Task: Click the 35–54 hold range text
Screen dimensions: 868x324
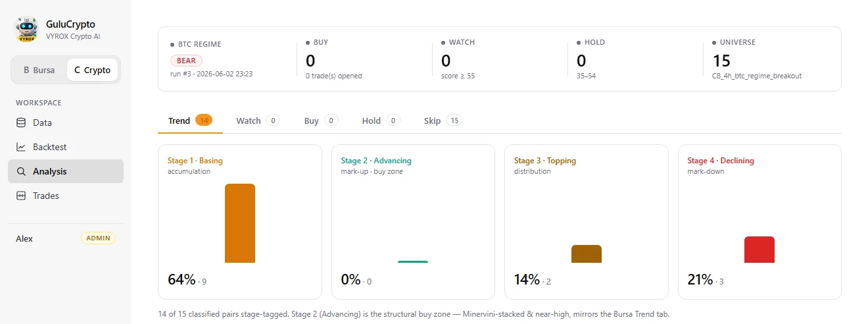Action: (x=586, y=76)
